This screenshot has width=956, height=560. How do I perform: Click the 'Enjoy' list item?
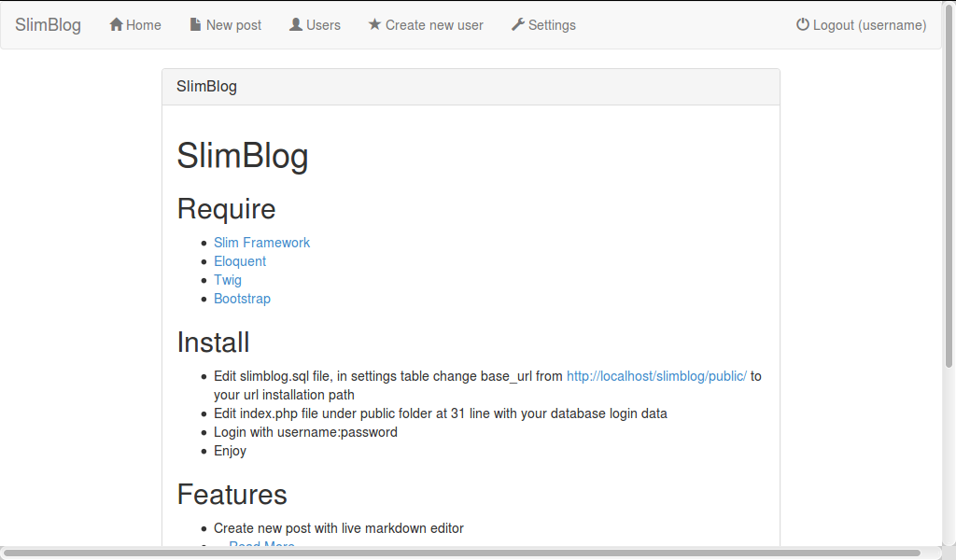230,451
